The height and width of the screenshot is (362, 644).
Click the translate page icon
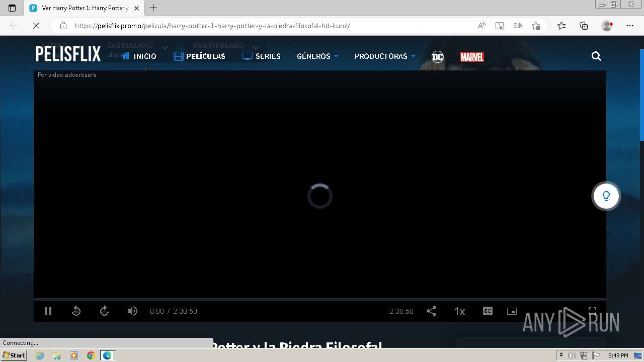(x=518, y=26)
